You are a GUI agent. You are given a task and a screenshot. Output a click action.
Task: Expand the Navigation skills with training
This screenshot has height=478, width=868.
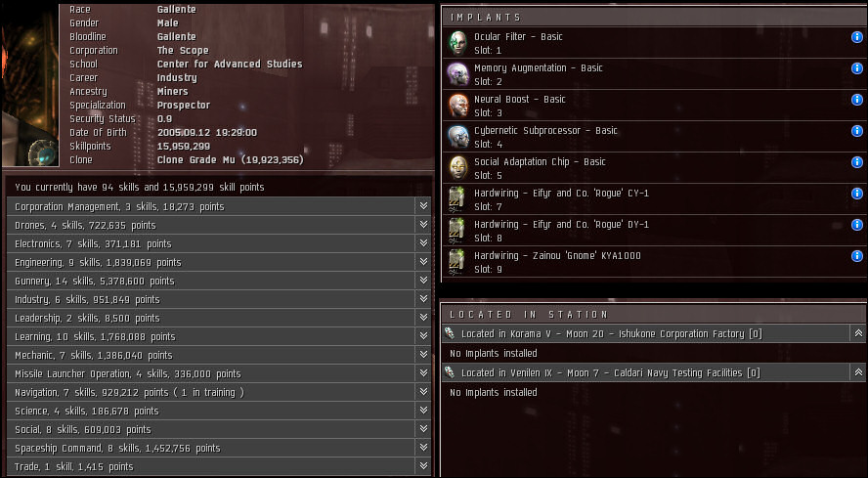pyautogui.click(x=423, y=392)
